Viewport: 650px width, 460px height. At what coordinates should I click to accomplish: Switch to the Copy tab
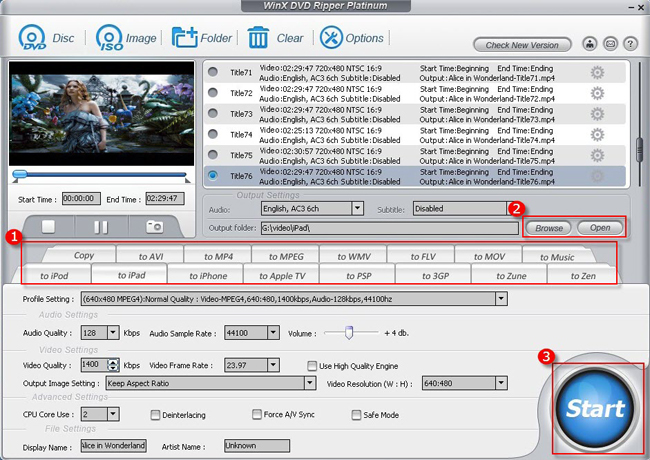83,255
